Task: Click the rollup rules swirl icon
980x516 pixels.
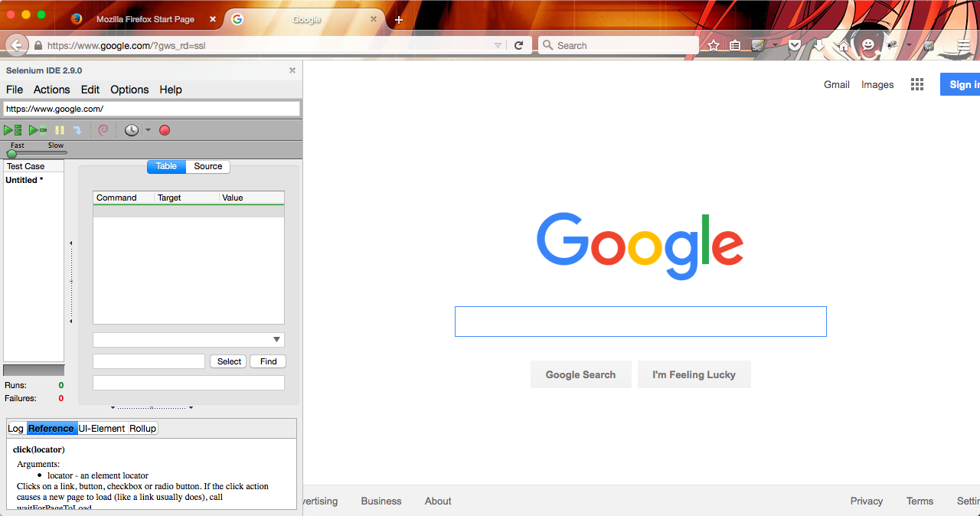Action: pos(103,130)
